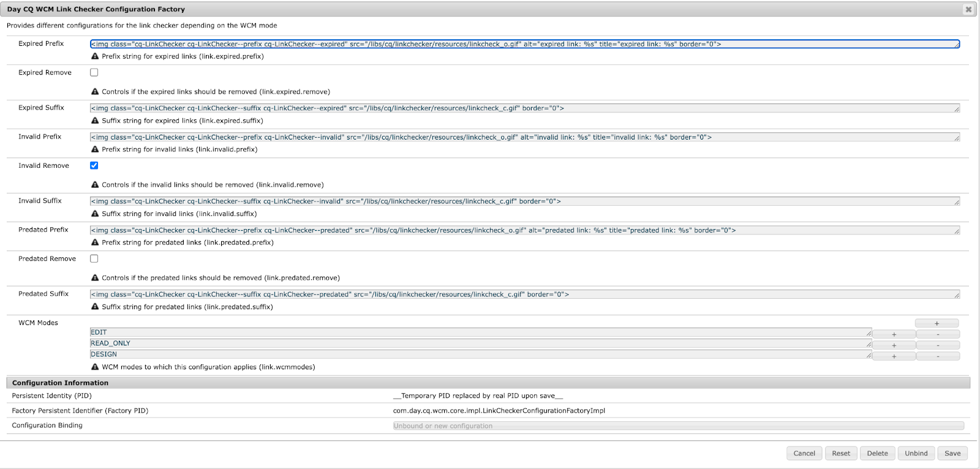Image resolution: width=980 pixels, height=469 pixels.
Task: Close the Link Checker configuration dialog
Action: (x=968, y=9)
